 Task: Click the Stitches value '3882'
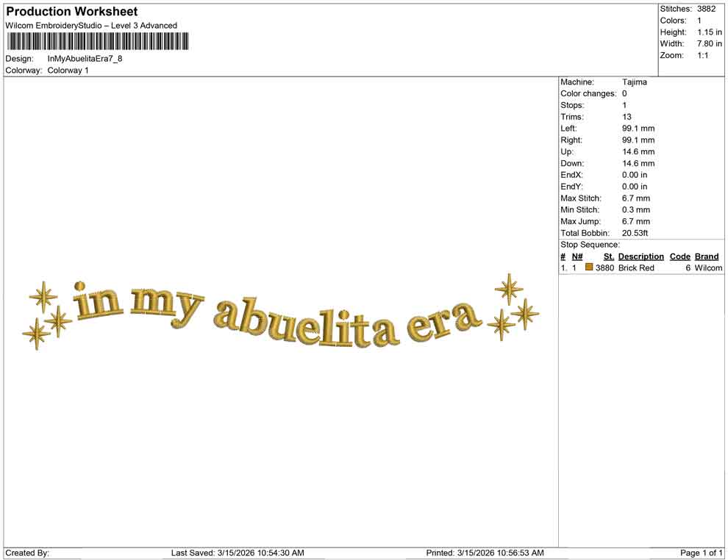coord(706,9)
